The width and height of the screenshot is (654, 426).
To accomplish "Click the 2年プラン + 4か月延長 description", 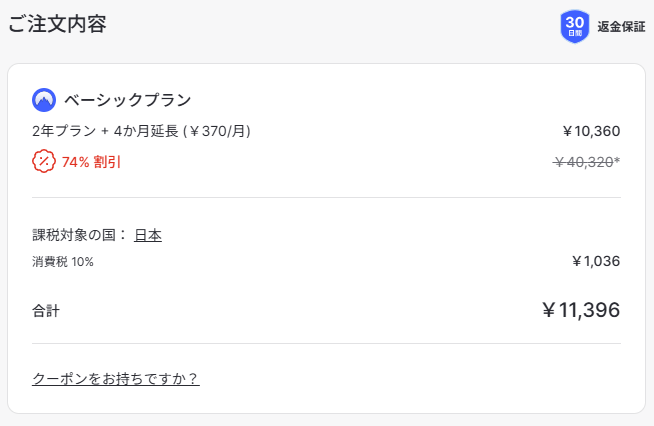I will coord(105,131).
